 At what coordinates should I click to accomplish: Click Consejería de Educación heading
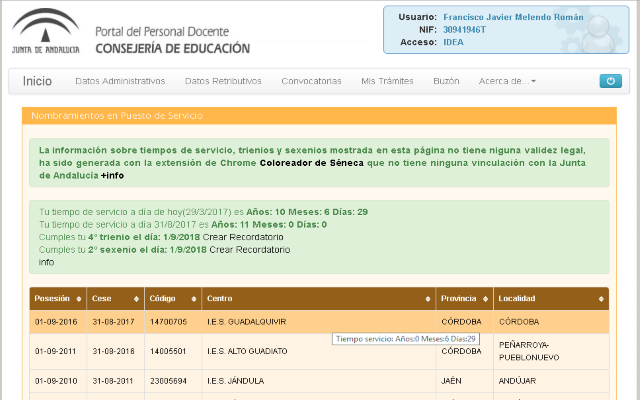pyautogui.click(x=173, y=49)
